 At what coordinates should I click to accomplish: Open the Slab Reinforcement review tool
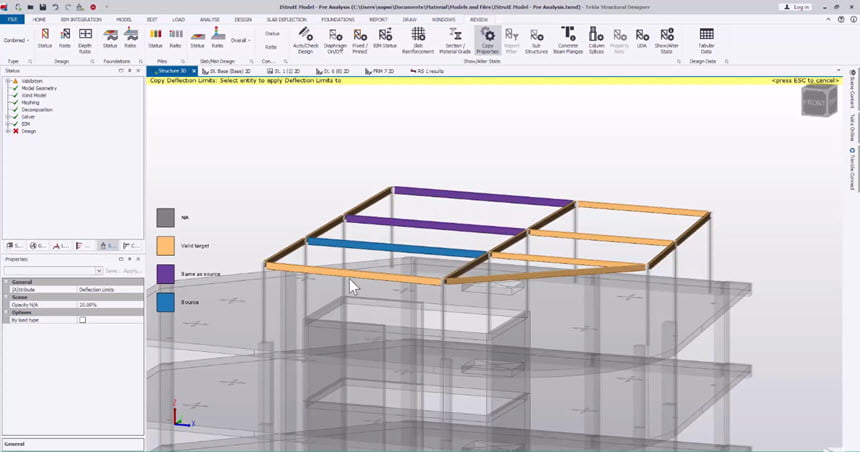tap(418, 41)
